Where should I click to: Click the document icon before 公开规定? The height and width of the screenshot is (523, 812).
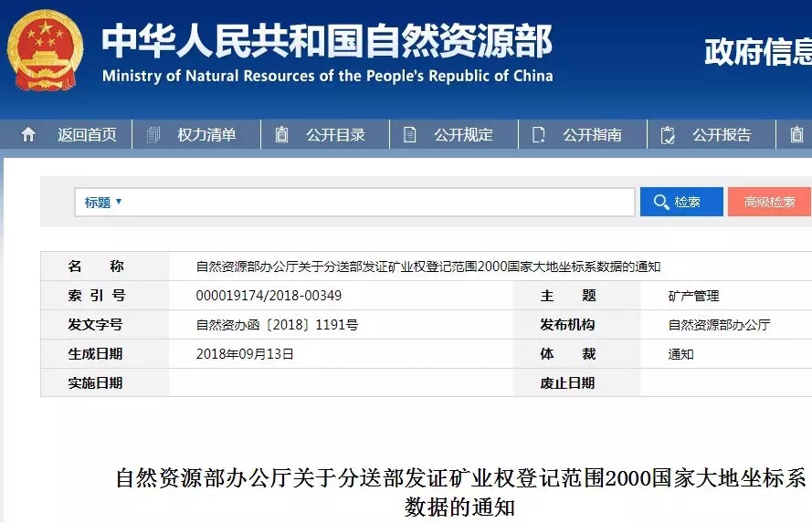point(410,135)
